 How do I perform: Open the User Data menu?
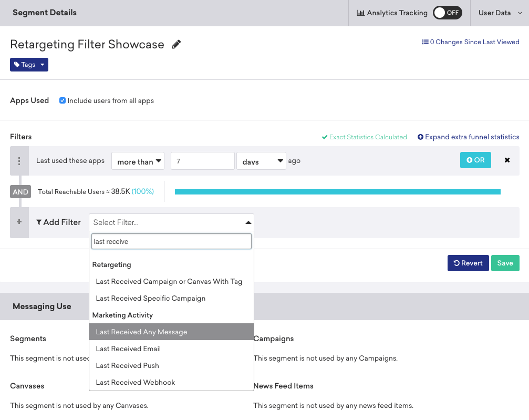tap(500, 13)
